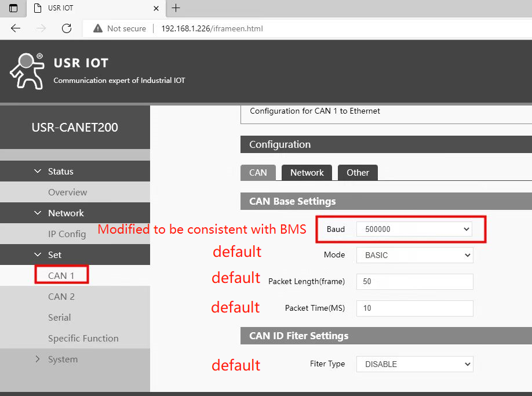Click 'Configuration for CAN 1 to Ethernet' text
Viewport: 532px width, 396px height.
click(315, 111)
